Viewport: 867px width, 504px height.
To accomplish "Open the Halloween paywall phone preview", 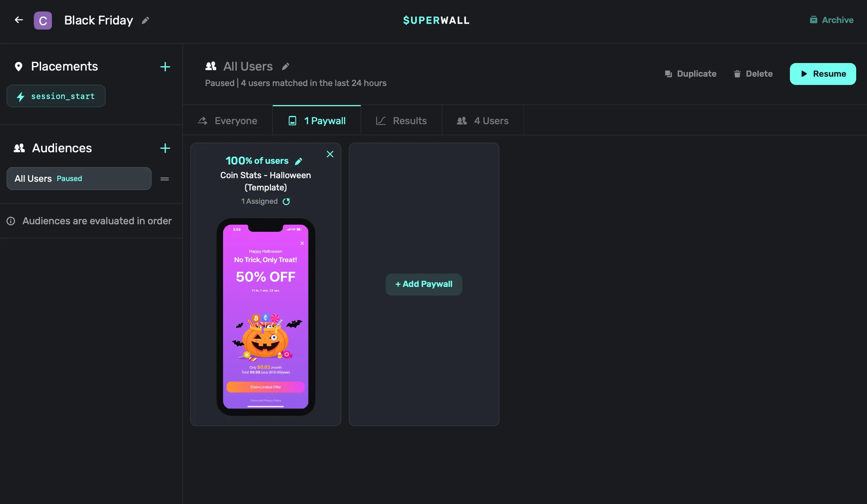I will coord(266,317).
